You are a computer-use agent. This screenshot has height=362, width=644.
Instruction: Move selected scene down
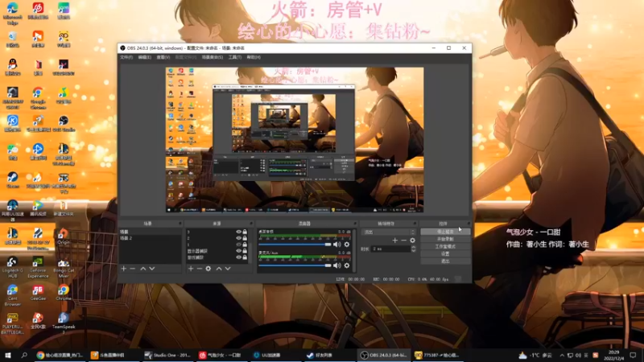[x=152, y=269]
